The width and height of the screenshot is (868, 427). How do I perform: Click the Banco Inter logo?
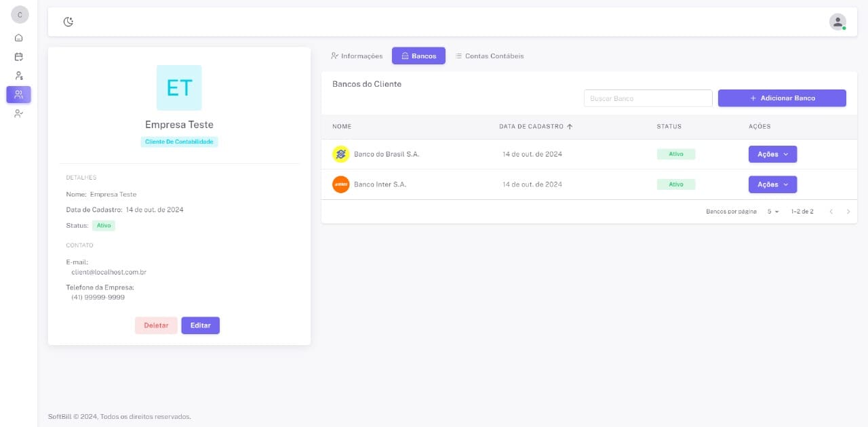tap(340, 184)
